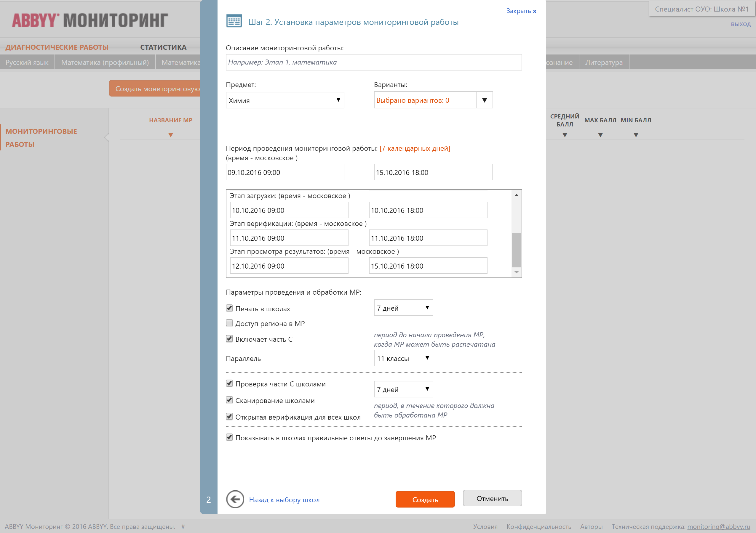Click scroll up arrow in stages list

point(516,195)
